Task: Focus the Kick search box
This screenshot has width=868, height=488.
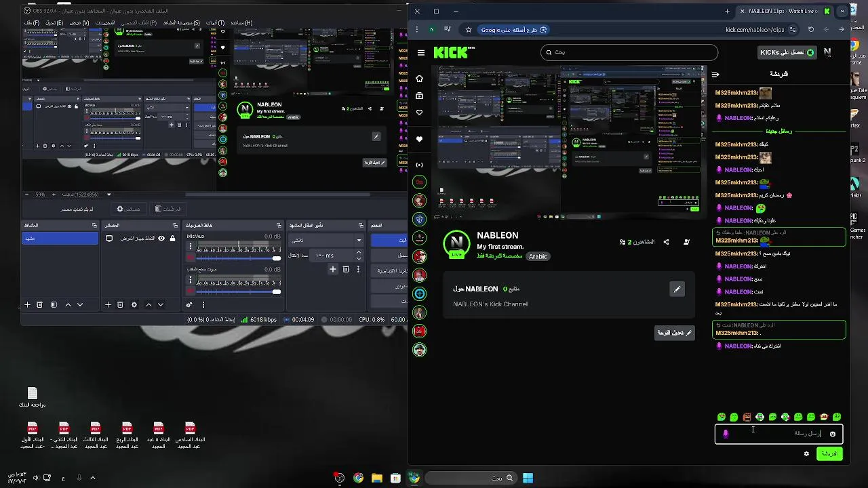Action: point(629,52)
